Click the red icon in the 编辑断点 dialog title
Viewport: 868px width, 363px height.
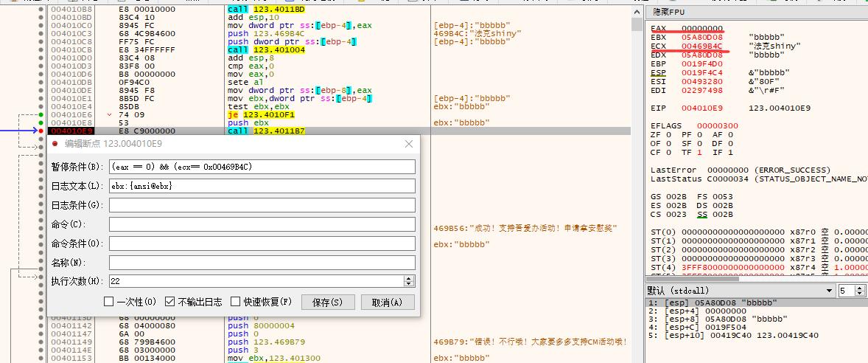55,144
